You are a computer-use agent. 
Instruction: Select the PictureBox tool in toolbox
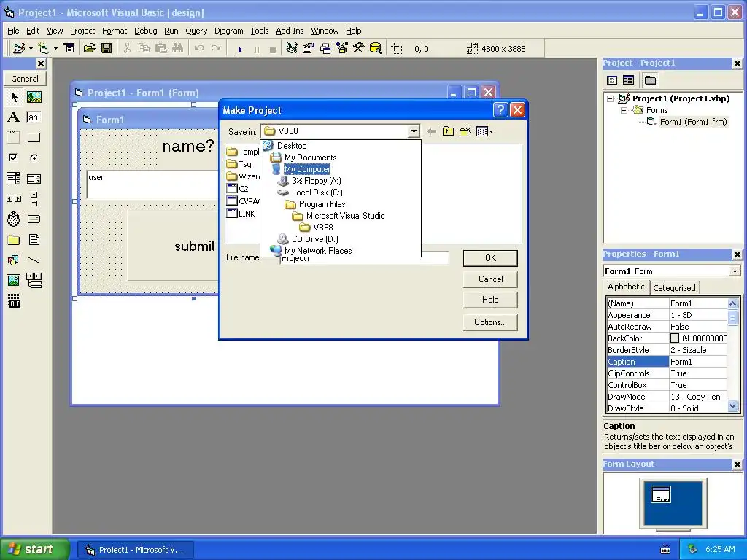point(34,97)
